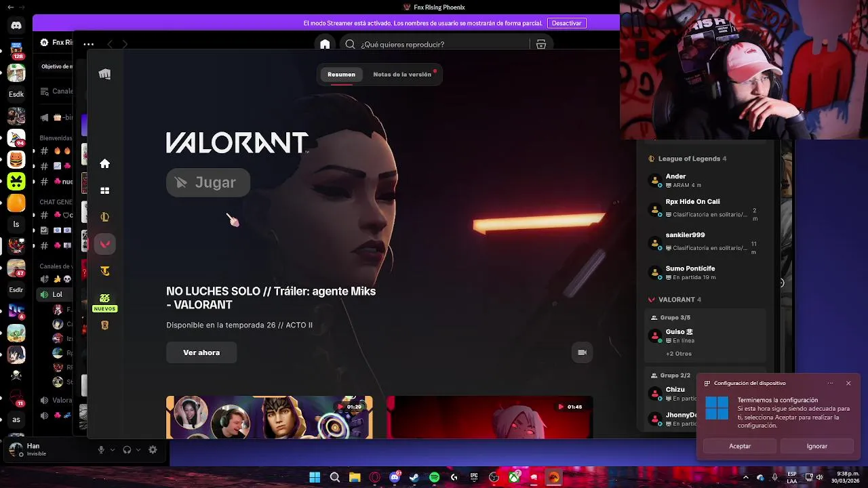The image size is (868, 488).
Task: Dismiss the Configuración del dispositivo notification
Action: 848,383
